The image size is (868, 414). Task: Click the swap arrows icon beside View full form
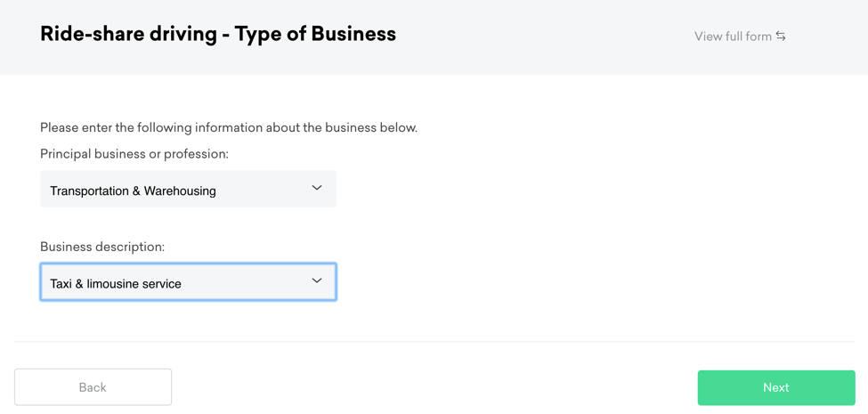pyautogui.click(x=781, y=37)
